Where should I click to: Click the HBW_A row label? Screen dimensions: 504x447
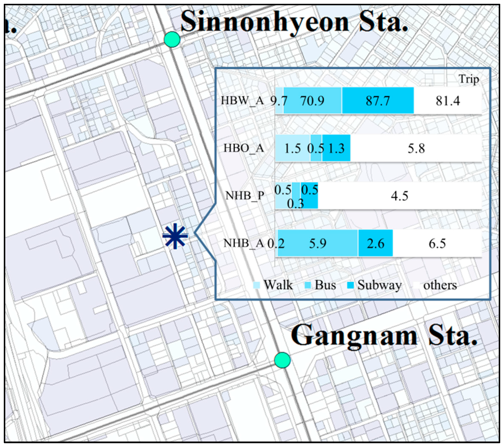tap(242, 101)
